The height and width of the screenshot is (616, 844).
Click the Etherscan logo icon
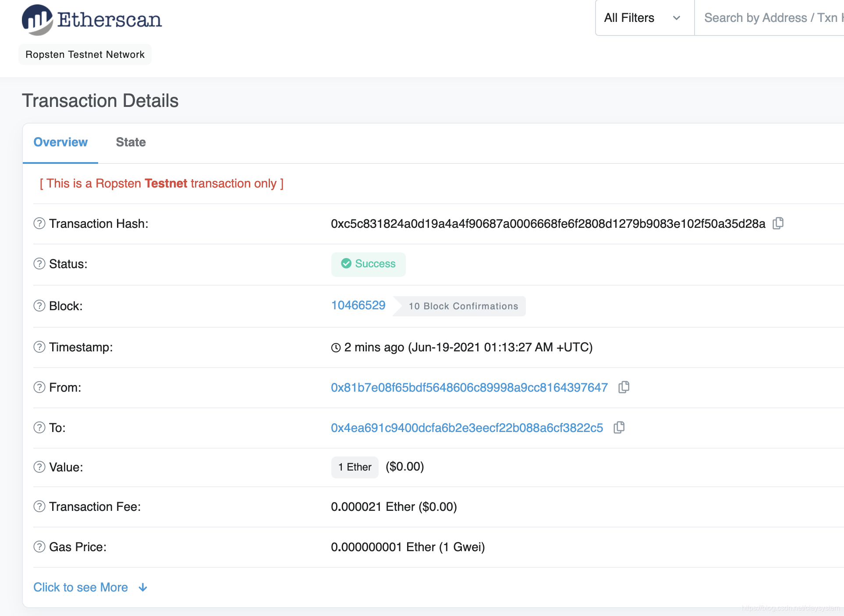tap(37, 20)
